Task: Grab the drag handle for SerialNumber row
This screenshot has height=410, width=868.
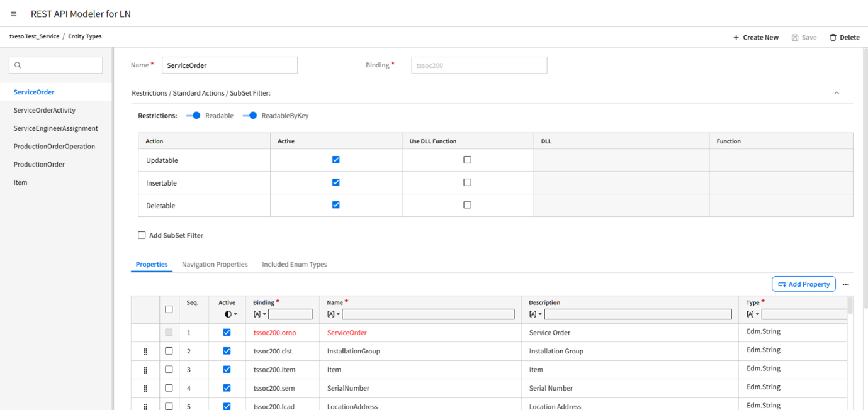Action: pos(145,389)
